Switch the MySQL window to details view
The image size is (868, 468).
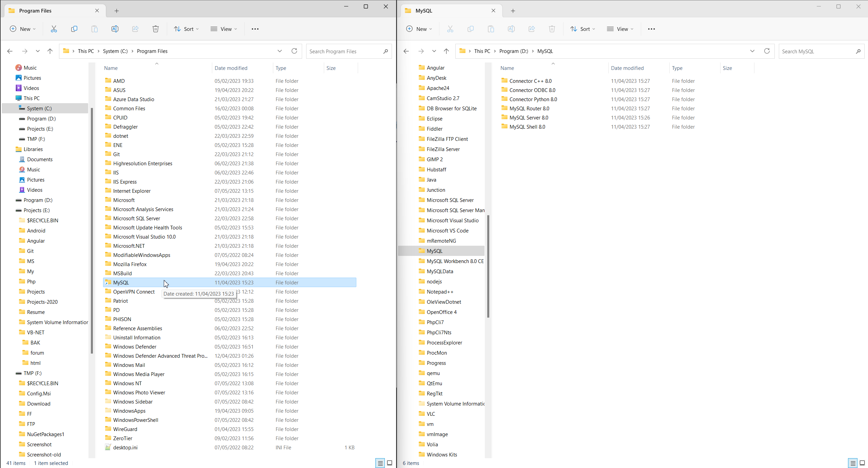tap(853, 463)
